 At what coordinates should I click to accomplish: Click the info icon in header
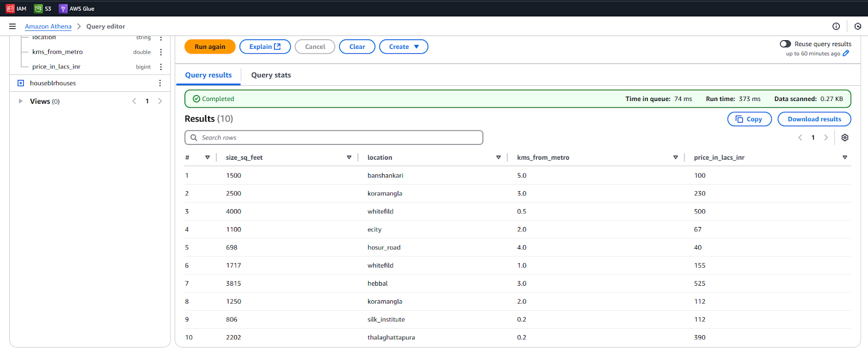point(836,26)
